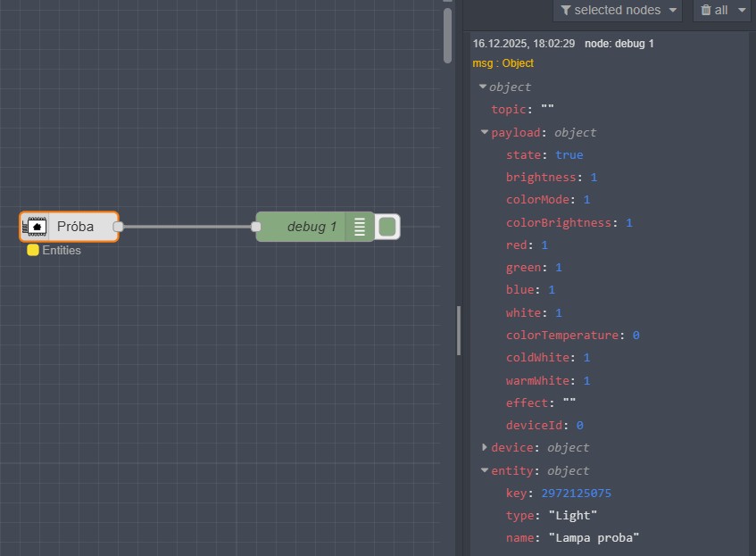
Task: Click the ESPHome chip icon on Próba node
Action: [37, 227]
